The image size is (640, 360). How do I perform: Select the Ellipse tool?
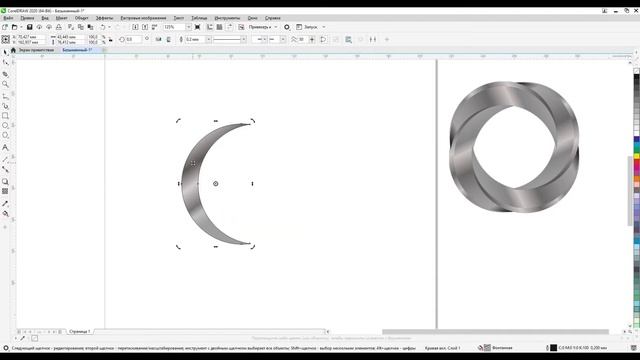click(5, 125)
